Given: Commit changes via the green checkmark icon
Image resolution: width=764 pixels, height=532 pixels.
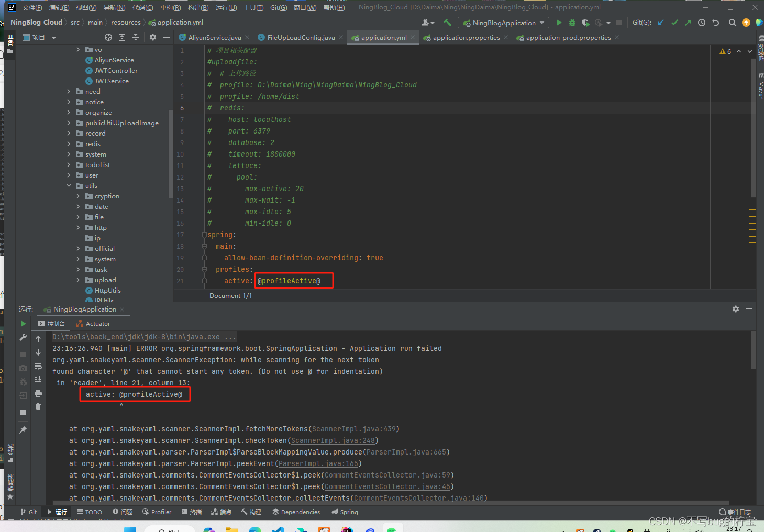Looking at the screenshot, I should pyautogui.click(x=674, y=23).
